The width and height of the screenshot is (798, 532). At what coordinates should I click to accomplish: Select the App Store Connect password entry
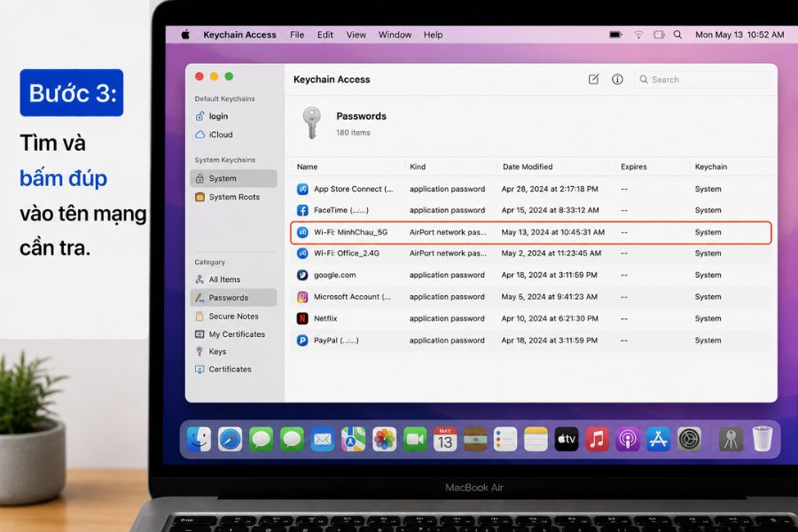pos(531,189)
